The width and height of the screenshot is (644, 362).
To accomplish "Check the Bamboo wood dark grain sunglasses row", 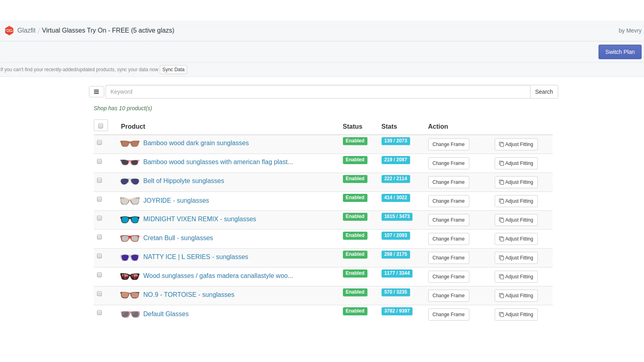I will tap(99, 142).
